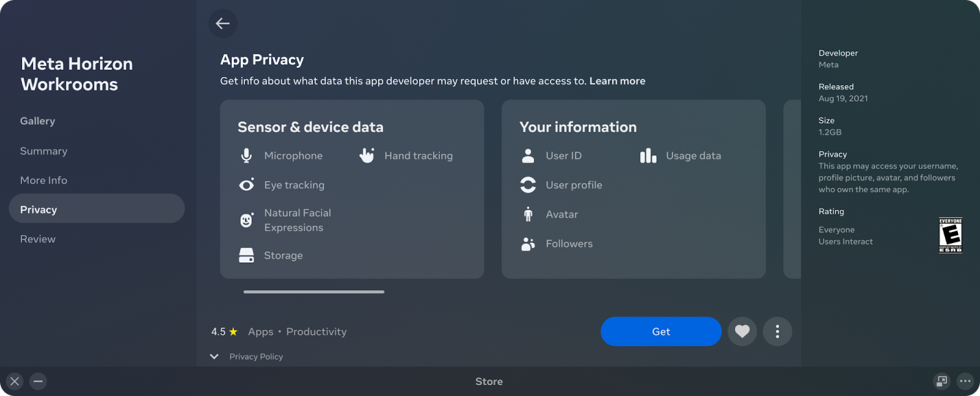The height and width of the screenshot is (396, 980).
Task: Click the Meta developer name
Action: [x=829, y=65]
